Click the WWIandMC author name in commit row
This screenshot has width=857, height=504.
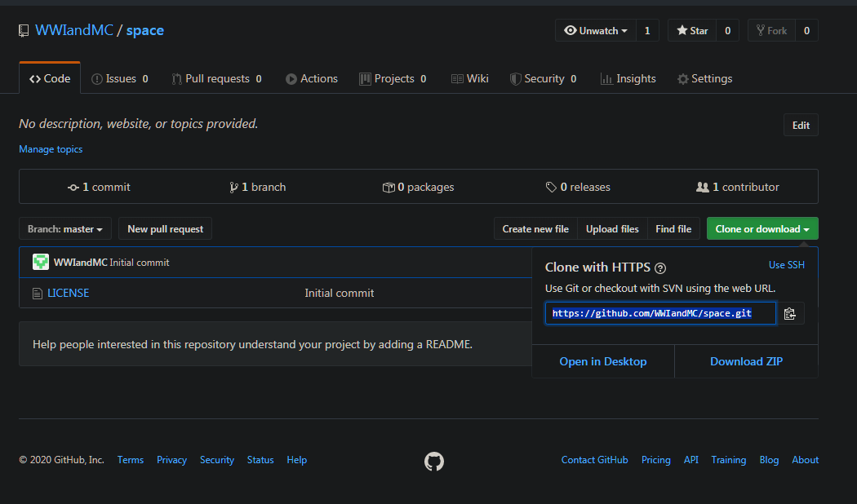pos(80,263)
